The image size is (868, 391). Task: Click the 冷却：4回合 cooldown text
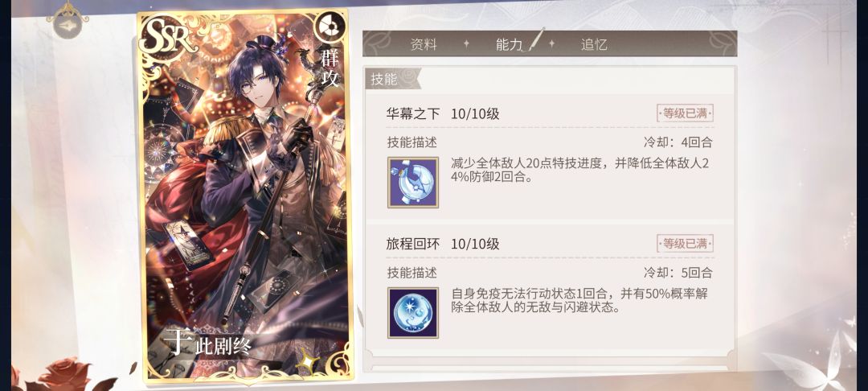pyautogui.click(x=678, y=142)
